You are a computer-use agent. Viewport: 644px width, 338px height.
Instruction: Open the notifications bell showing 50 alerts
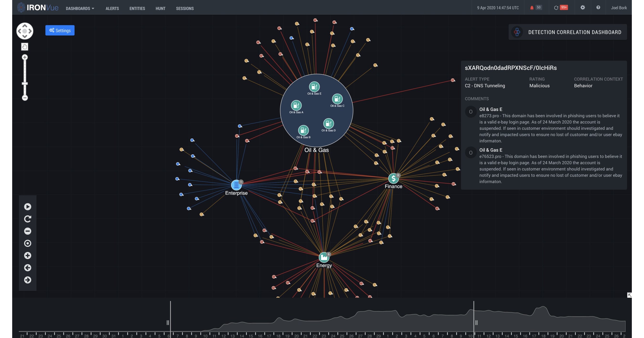point(535,7)
